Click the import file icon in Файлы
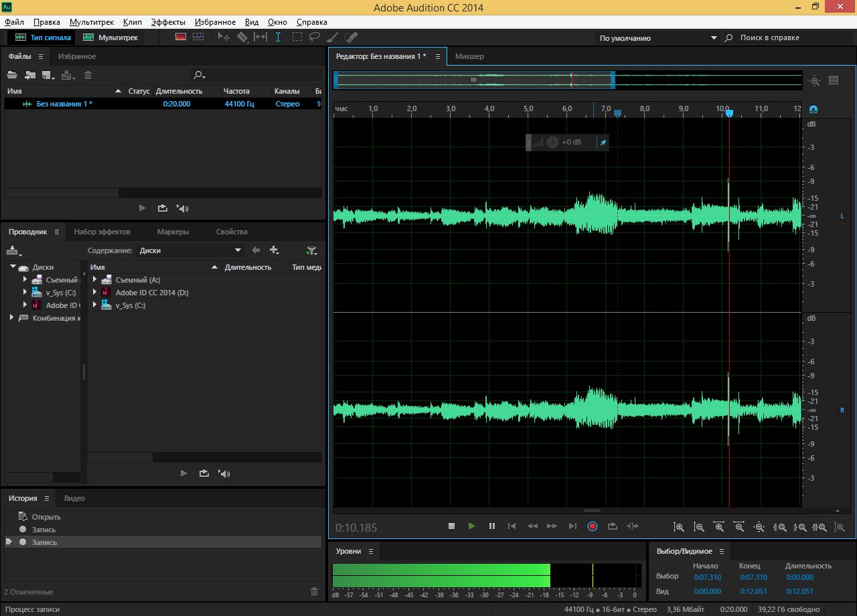Viewport: 857px width, 616px height. click(x=30, y=76)
